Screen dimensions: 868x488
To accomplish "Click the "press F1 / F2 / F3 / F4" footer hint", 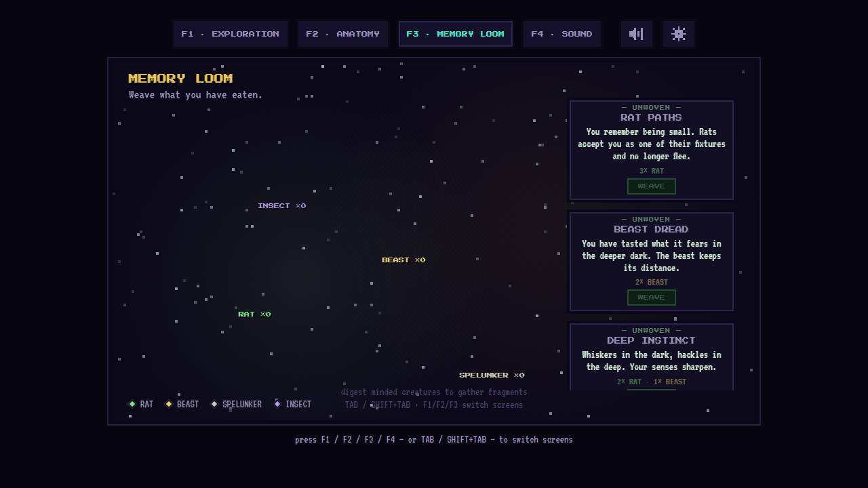I will point(434,440).
